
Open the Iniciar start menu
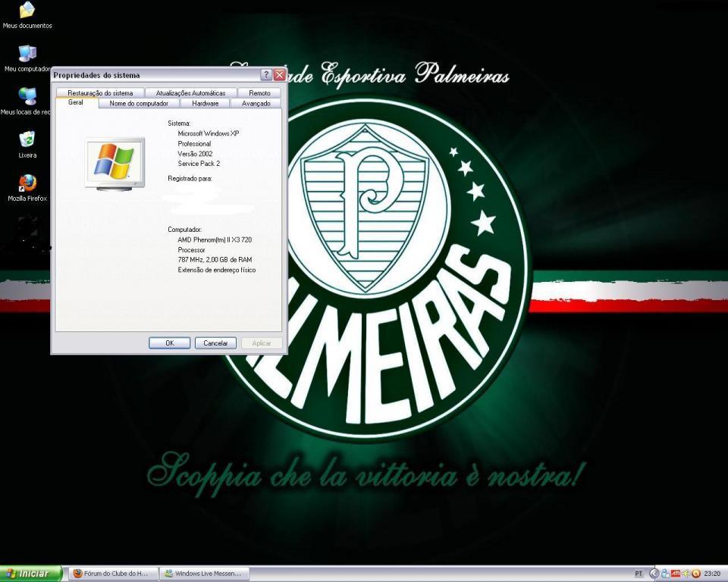click(x=30, y=574)
